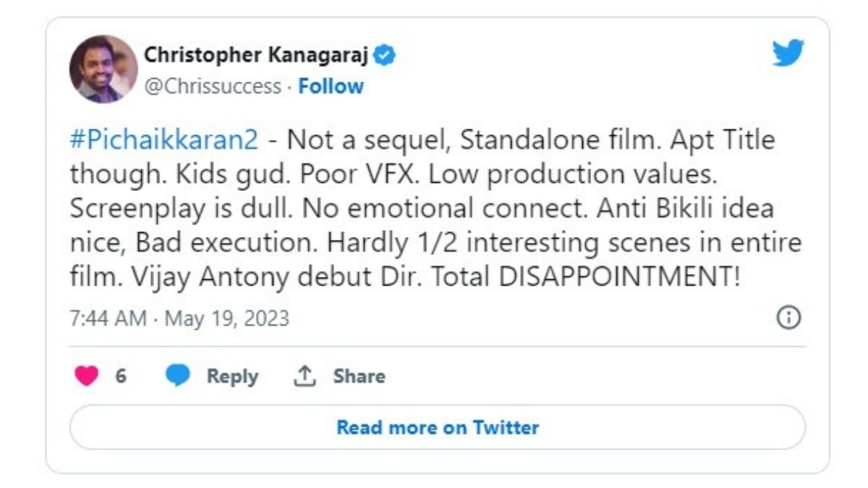Image resolution: width=868 pixels, height=488 pixels.
Task: Click the red heart like icon
Action: [86, 376]
